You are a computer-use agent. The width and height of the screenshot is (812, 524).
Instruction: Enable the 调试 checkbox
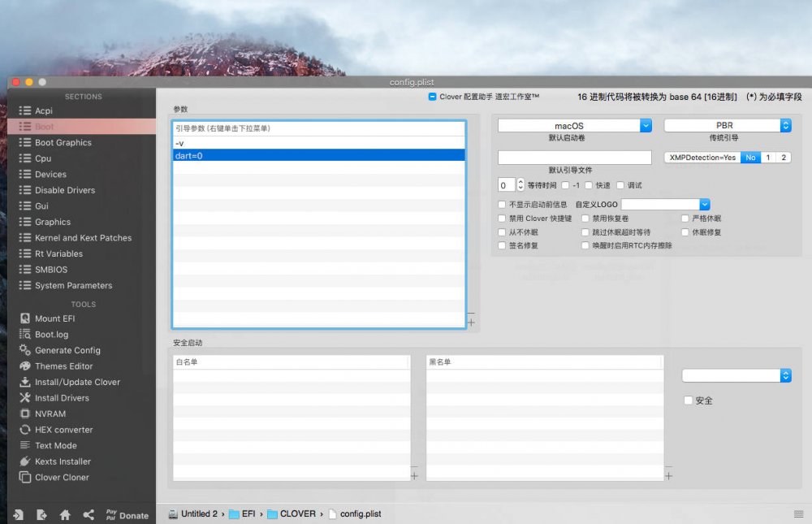pos(620,185)
